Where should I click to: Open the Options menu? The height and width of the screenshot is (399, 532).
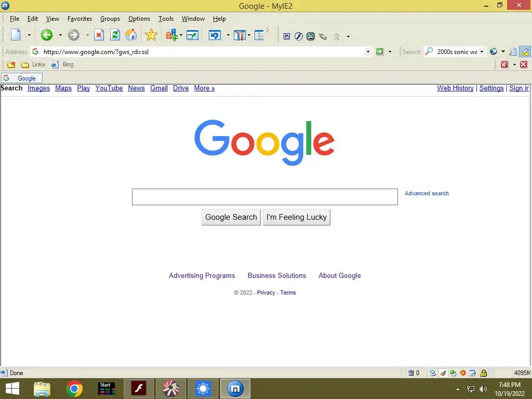click(139, 19)
